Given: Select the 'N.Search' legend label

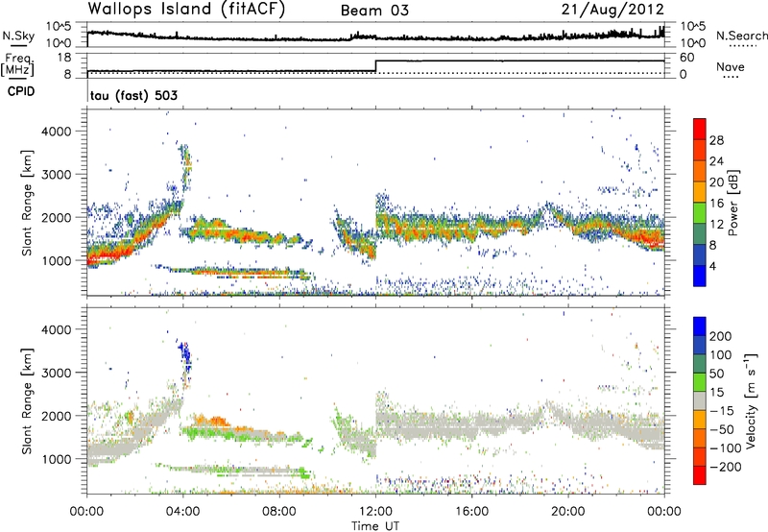Looking at the screenshot, I should pos(741,36).
